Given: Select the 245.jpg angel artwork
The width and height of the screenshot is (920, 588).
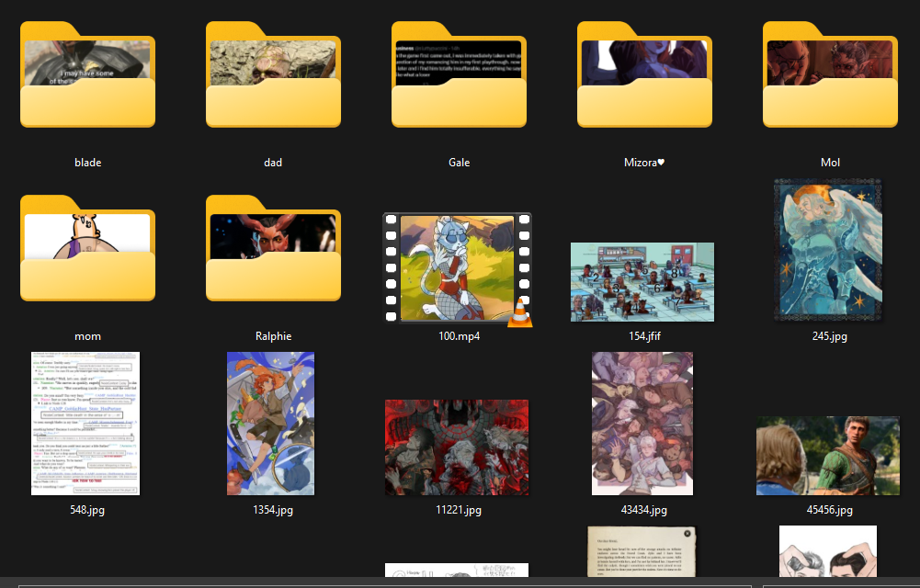Looking at the screenshot, I should coord(828,250).
